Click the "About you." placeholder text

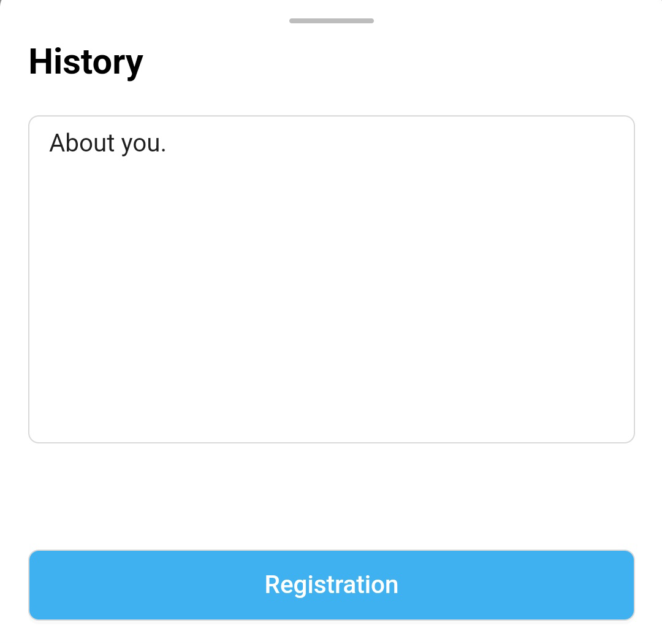click(108, 144)
